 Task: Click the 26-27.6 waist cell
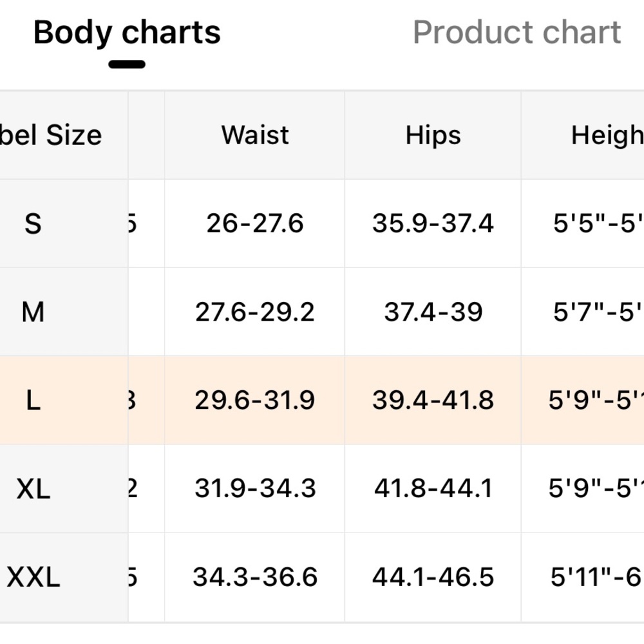click(254, 224)
